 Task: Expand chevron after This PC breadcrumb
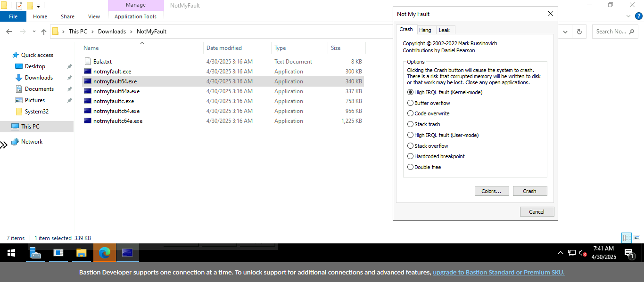[x=92, y=32]
